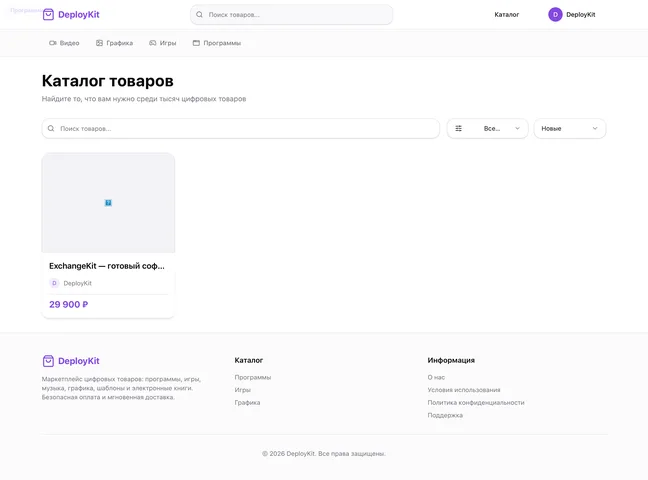Open the DeployKit user avatar in header
The image size is (648, 480).
coord(555,14)
